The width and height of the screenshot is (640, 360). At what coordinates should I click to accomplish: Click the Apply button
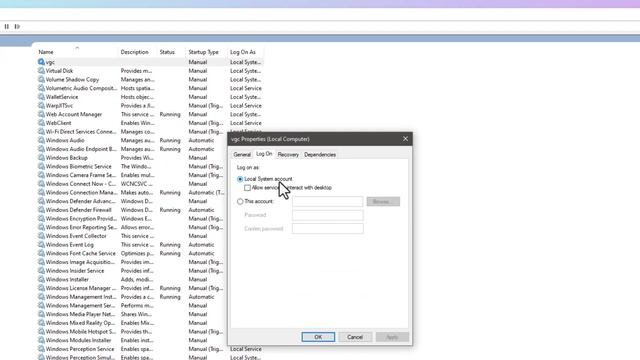pyautogui.click(x=392, y=337)
